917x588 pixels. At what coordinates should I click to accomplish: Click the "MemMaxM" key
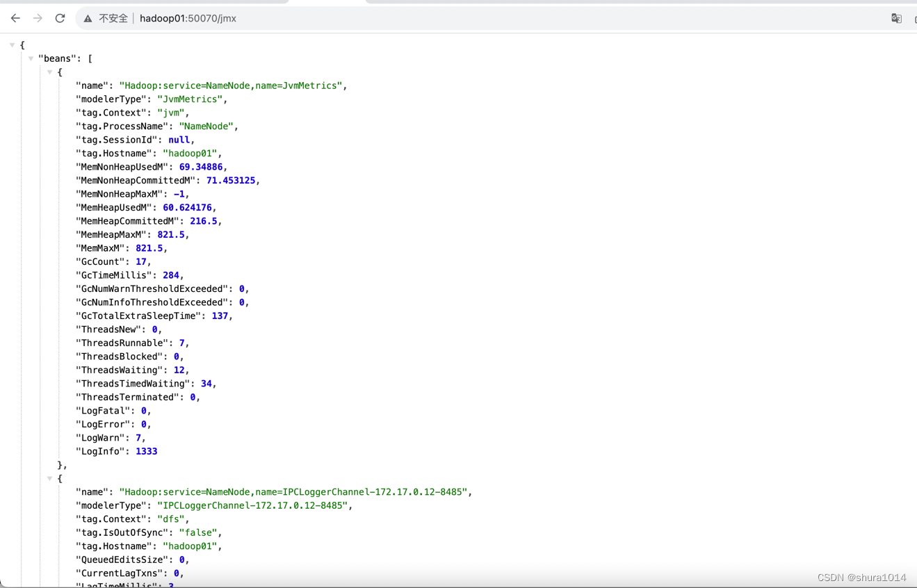pos(100,248)
